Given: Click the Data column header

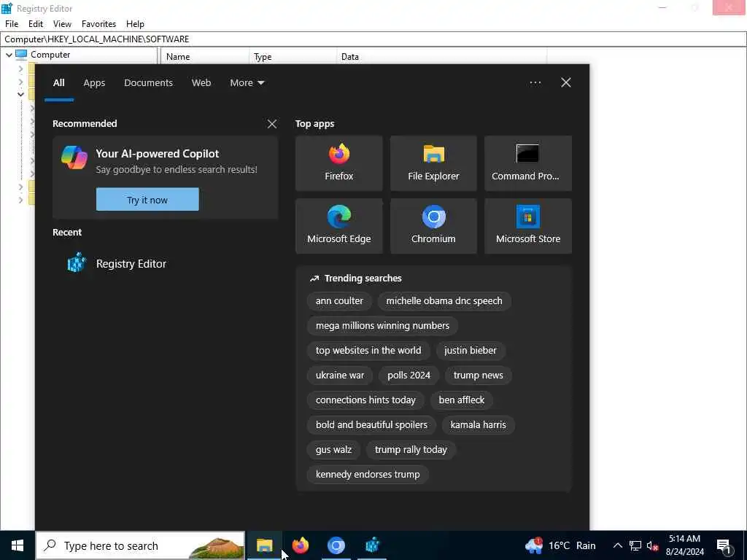Looking at the screenshot, I should (441, 57).
